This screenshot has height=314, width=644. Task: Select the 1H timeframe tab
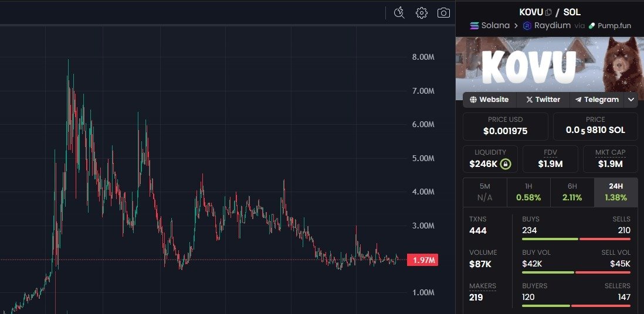point(528,192)
